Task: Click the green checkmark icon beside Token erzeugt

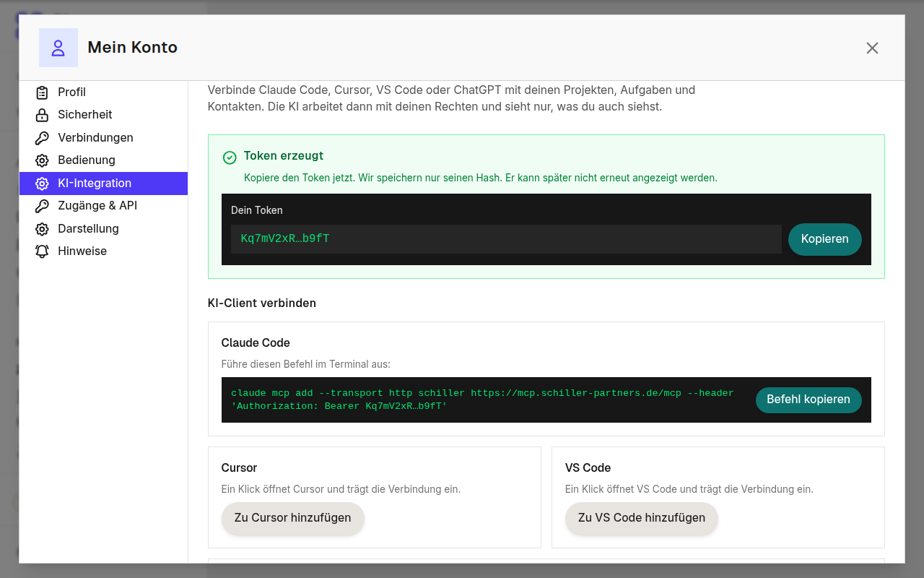Action: point(230,158)
